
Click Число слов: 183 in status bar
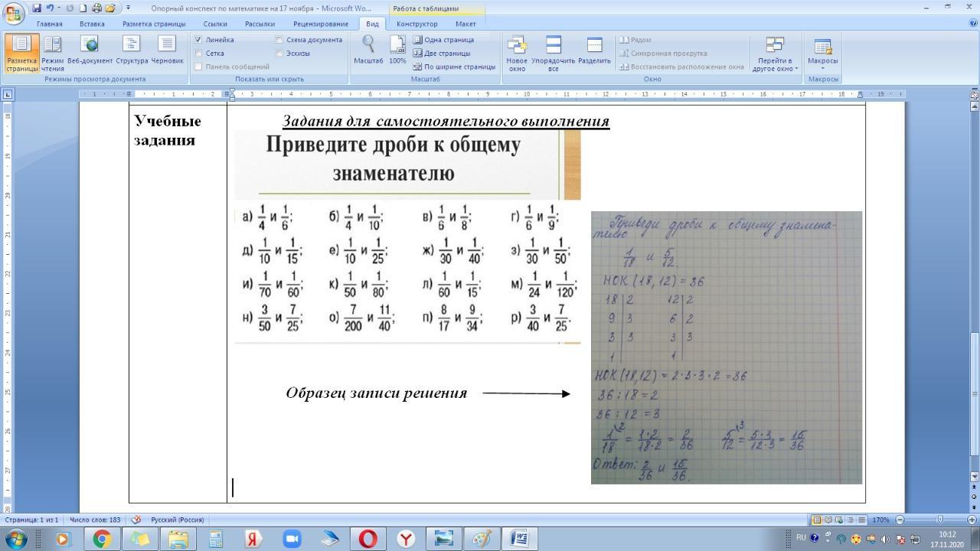(x=95, y=520)
